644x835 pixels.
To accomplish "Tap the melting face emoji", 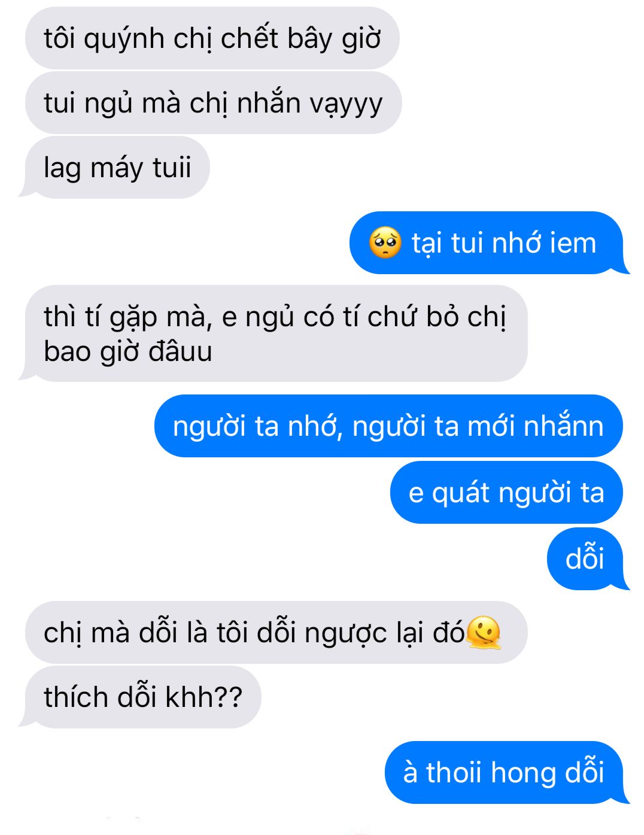I will (482, 633).
